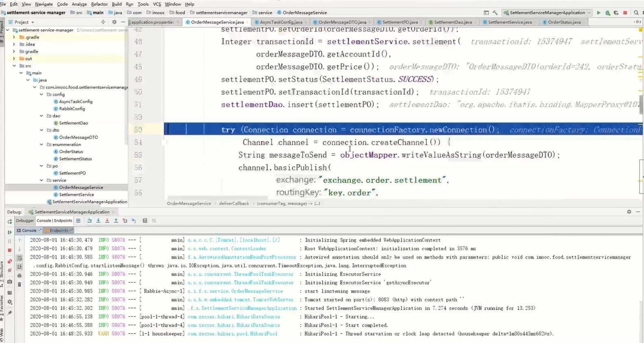
Task: Click Step Over debugger icon
Action: [90, 221]
